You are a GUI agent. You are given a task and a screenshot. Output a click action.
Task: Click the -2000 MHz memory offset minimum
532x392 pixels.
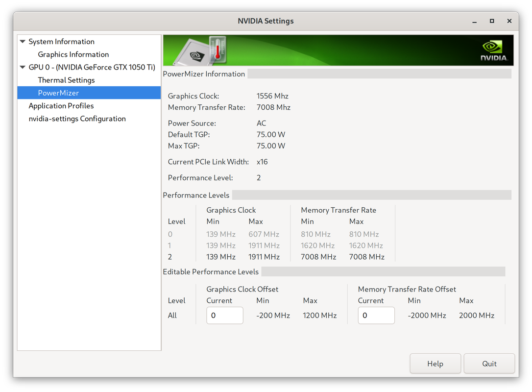pos(427,316)
